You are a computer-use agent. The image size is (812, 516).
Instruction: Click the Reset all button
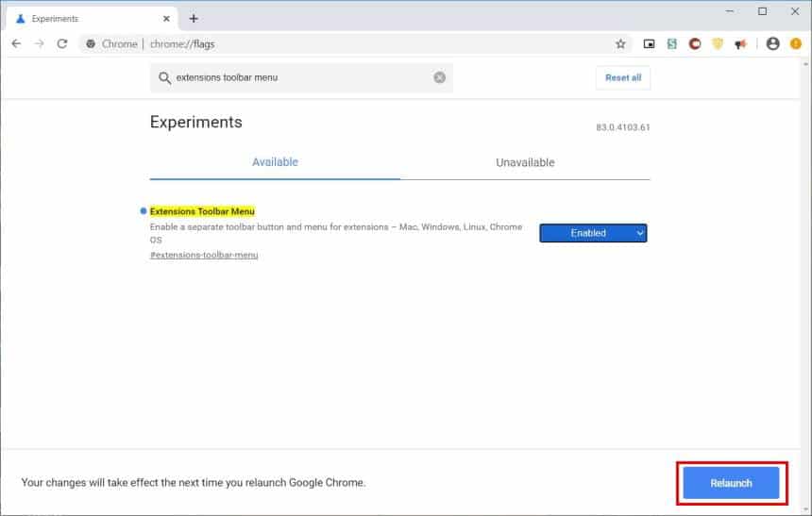(x=623, y=77)
